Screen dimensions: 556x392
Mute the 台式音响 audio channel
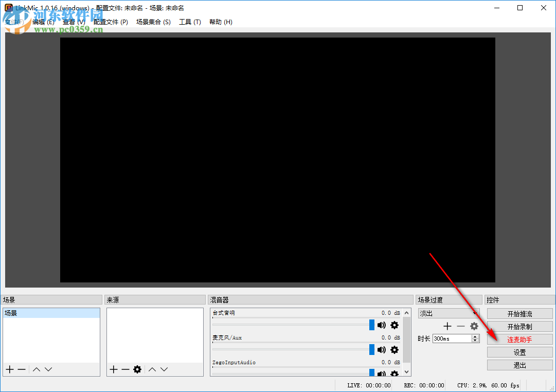(x=382, y=325)
